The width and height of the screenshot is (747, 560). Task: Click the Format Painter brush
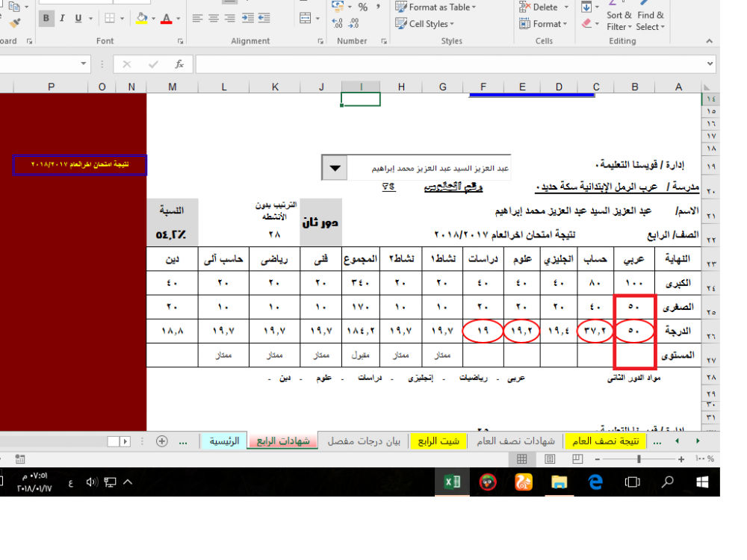click(15, 23)
